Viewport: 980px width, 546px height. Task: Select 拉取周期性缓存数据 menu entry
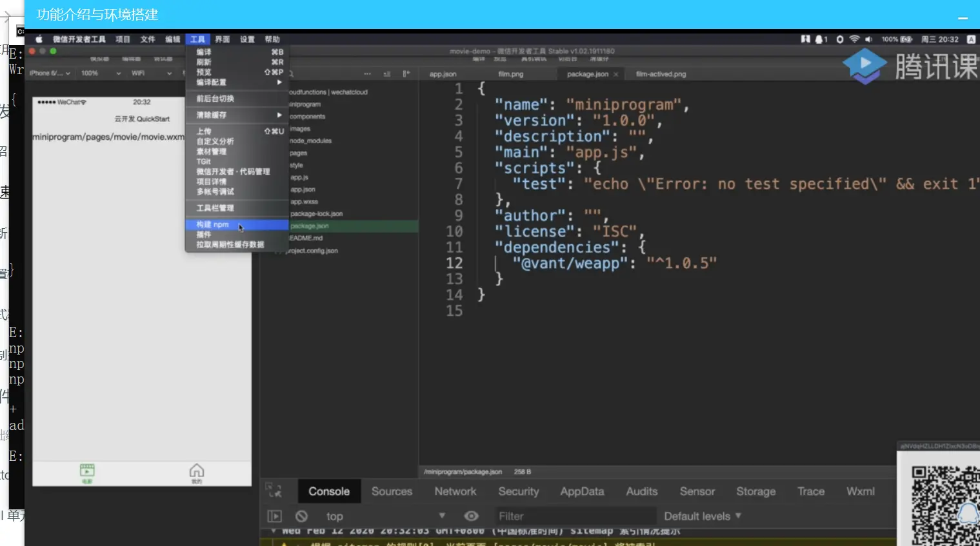click(237, 244)
